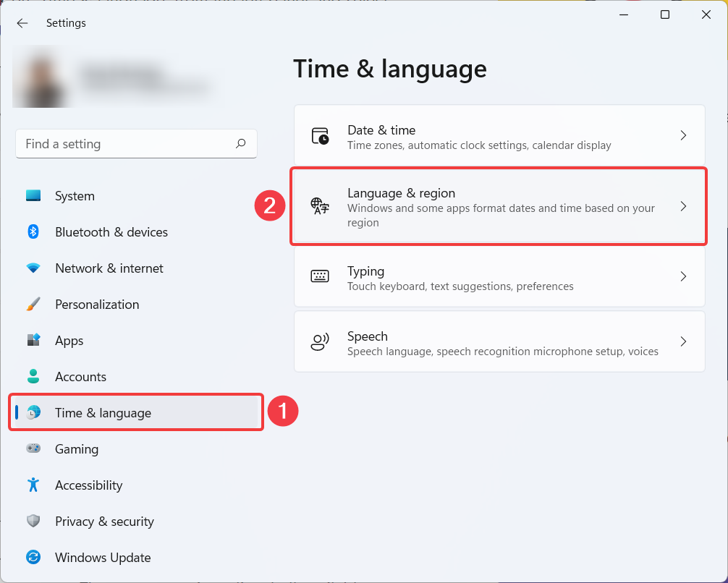Click the Date & time calendar icon
Image resolution: width=728 pixels, height=583 pixels.
(320, 136)
